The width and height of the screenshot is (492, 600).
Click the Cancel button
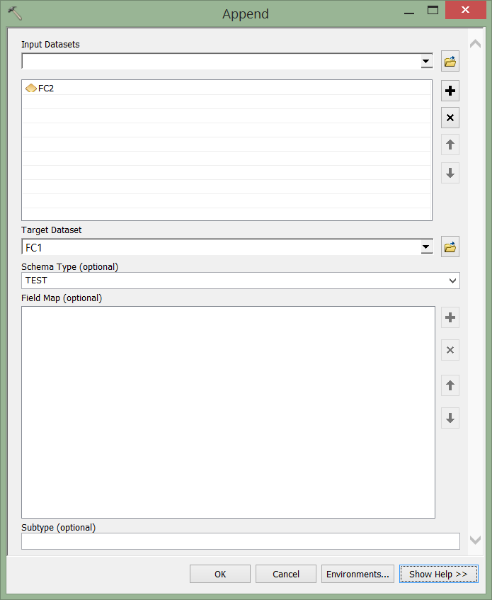[286, 574]
